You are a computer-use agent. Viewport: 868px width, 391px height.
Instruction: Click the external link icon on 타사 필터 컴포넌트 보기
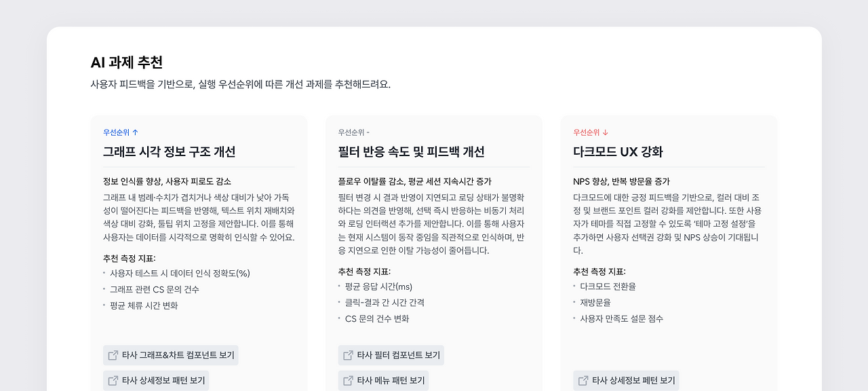click(x=347, y=355)
